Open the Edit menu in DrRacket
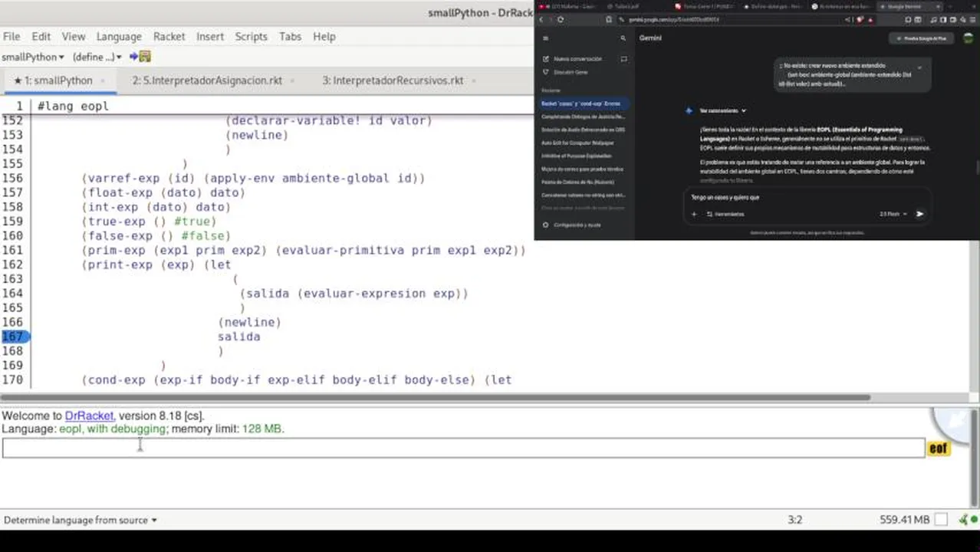The image size is (980, 552). click(41, 36)
